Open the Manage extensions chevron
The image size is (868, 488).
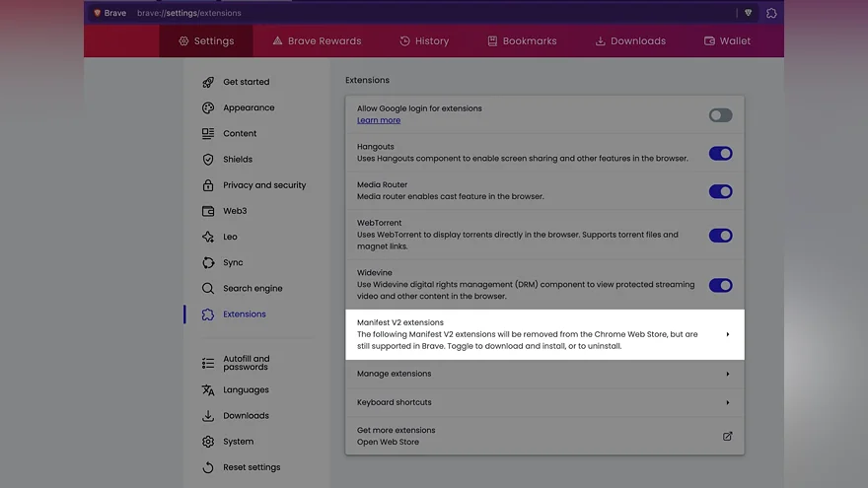728,374
